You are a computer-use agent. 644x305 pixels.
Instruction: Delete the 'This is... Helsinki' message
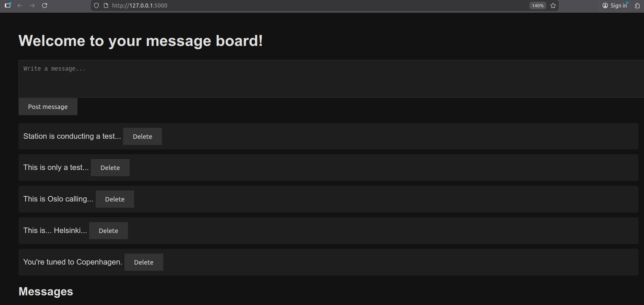point(108,230)
